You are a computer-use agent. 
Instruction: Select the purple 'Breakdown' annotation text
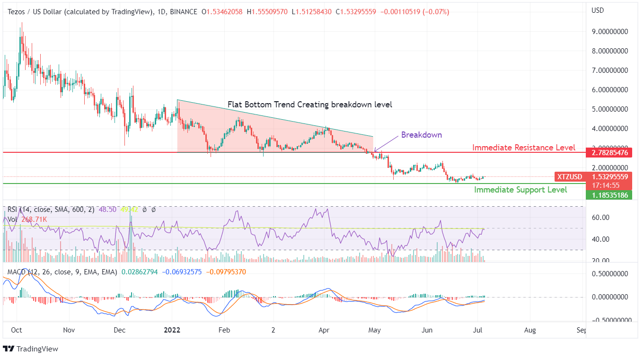[422, 135]
